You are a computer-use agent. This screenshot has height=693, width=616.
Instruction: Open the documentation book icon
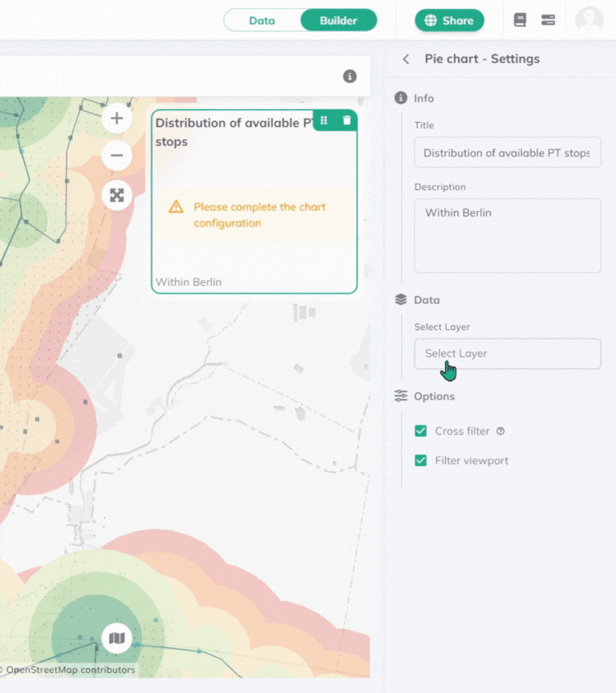[520, 20]
